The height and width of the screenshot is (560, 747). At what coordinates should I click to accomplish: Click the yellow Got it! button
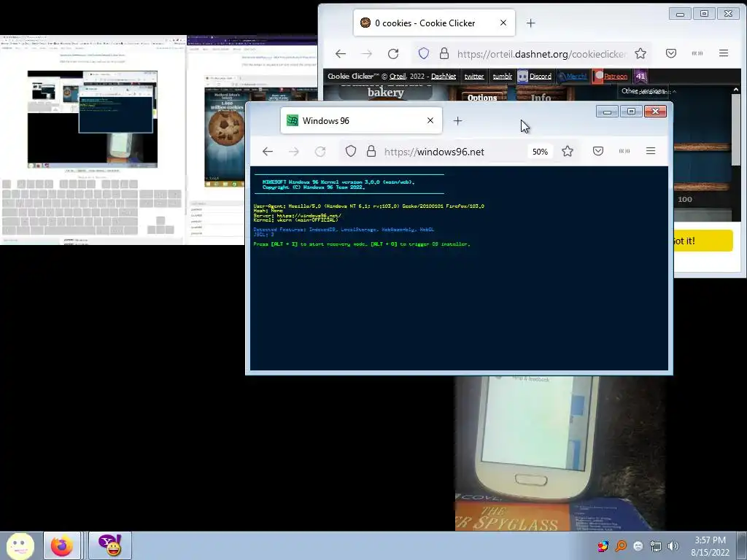[x=703, y=241]
